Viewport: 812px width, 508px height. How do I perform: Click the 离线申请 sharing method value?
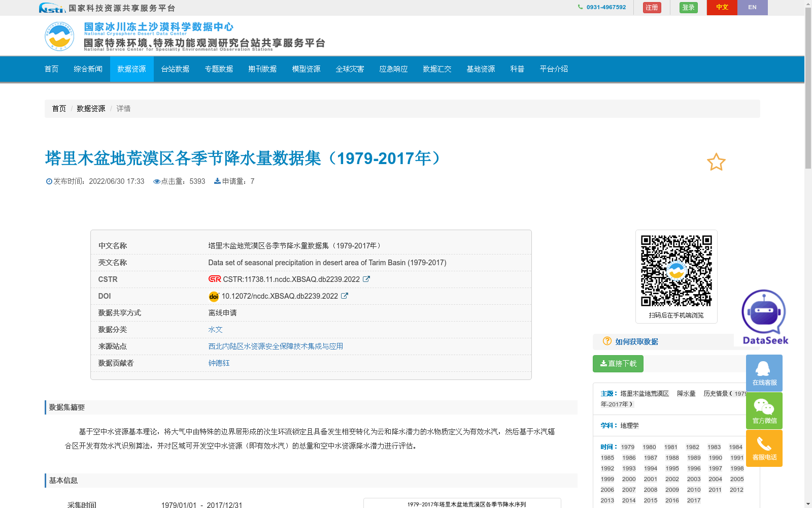(222, 313)
